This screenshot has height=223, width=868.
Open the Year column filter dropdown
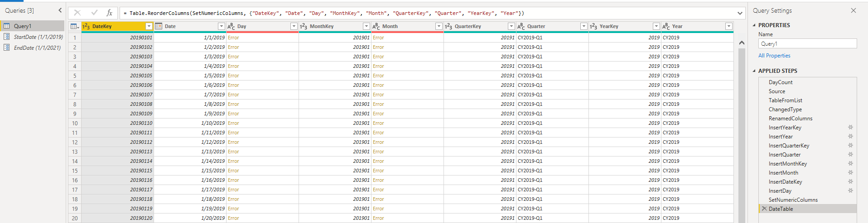tap(728, 26)
